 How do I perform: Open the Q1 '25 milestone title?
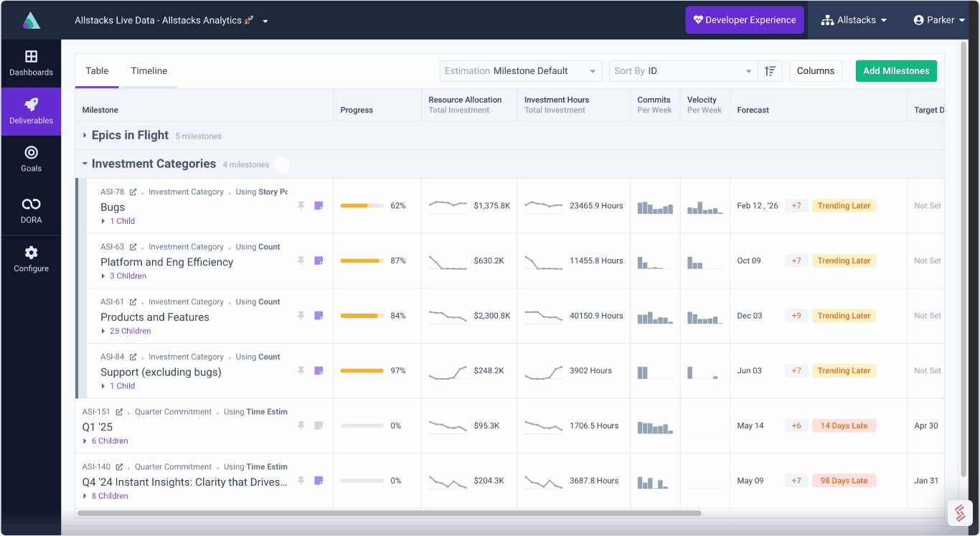98,427
